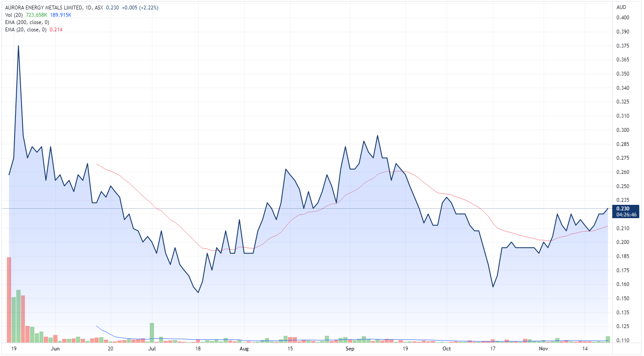This screenshot has height=356, width=644.
Task: Click the 0.375 price axis label
Action: pyautogui.click(x=623, y=46)
